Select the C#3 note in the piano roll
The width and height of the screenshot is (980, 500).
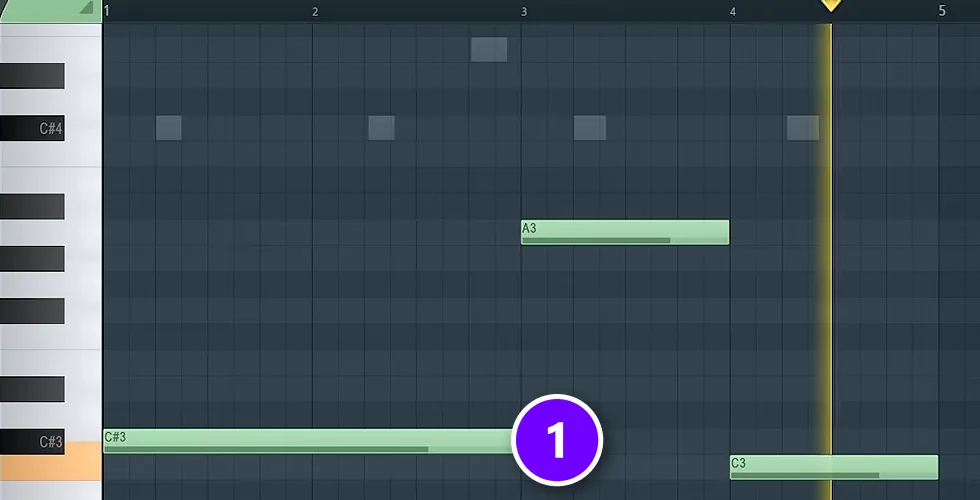pyautogui.click(x=309, y=441)
